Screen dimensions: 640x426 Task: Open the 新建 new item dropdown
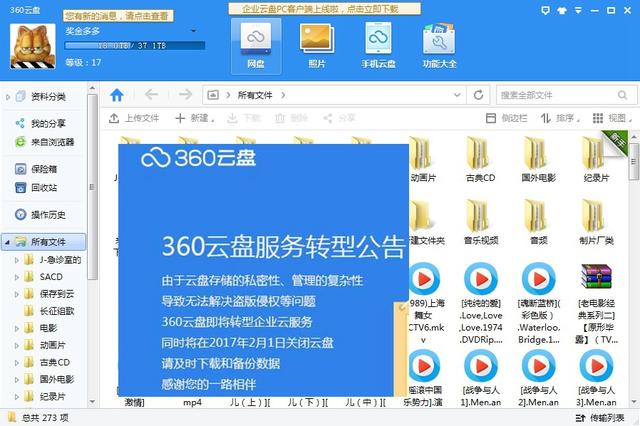click(195, 118)
